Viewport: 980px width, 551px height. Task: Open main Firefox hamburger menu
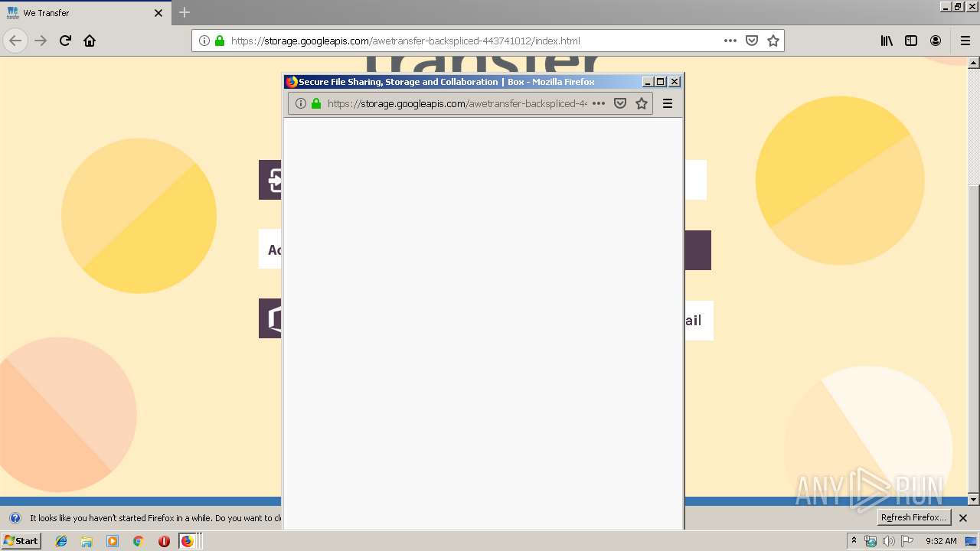965,41
